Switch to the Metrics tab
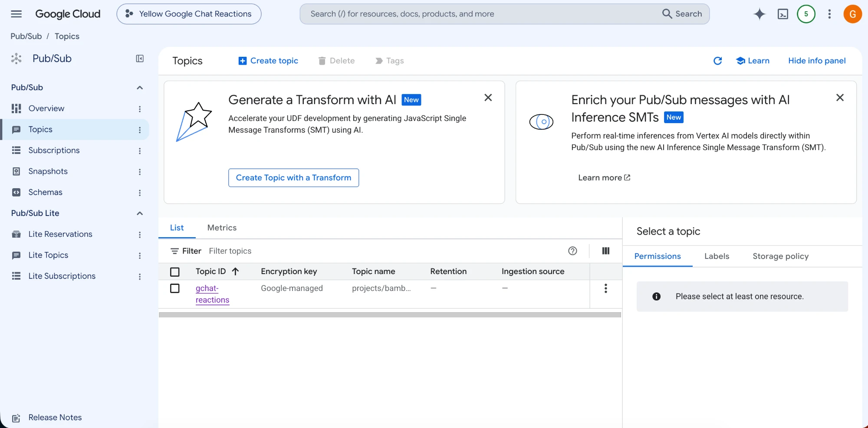 [222, 228]
